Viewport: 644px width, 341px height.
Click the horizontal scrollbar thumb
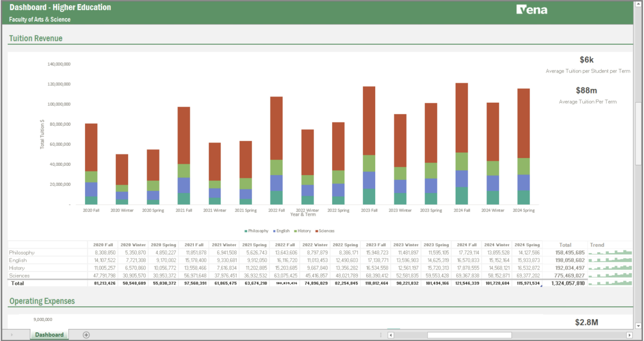pos(469,335)
